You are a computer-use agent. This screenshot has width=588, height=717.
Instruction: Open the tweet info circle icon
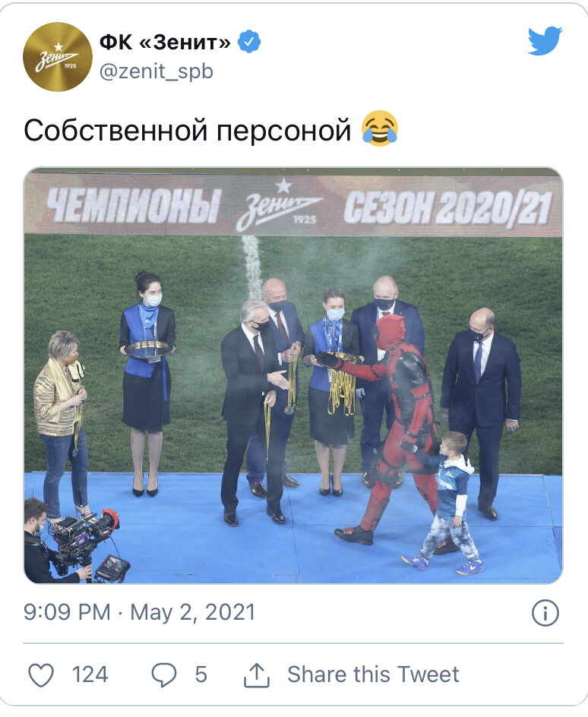pyautogui.click(x=545, y=612)
